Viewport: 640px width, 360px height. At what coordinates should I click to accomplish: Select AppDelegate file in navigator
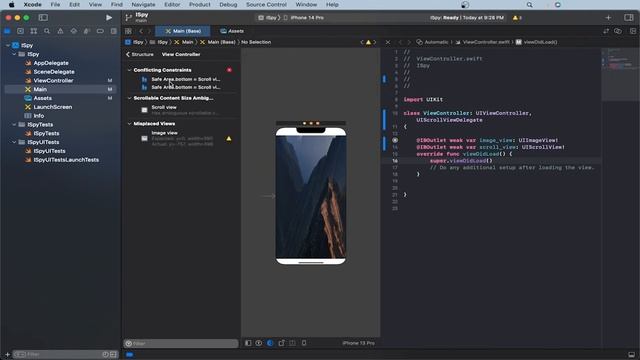coord(51,63)
